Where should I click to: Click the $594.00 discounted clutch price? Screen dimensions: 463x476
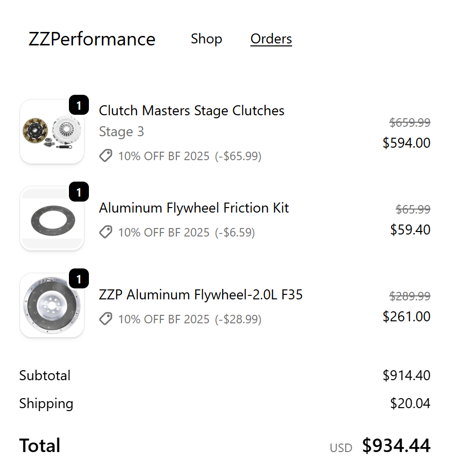(407, 143)
